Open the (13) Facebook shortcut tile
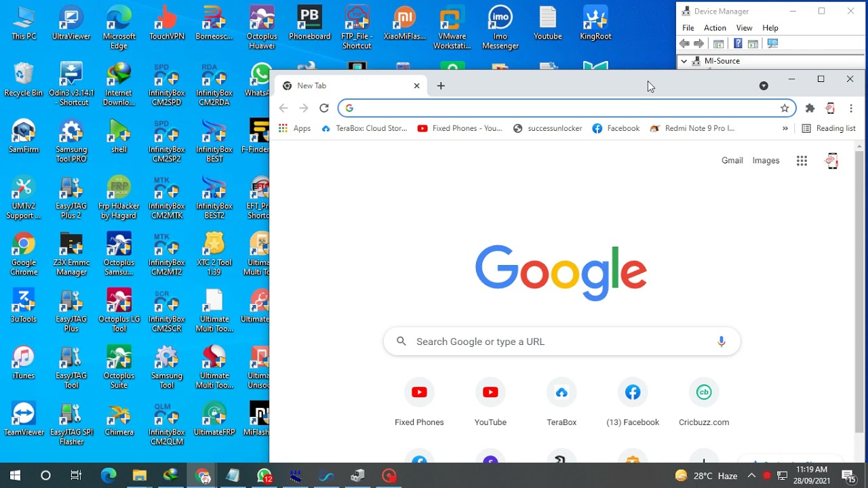This screenshot has height=488, width=868. [633, 403]
